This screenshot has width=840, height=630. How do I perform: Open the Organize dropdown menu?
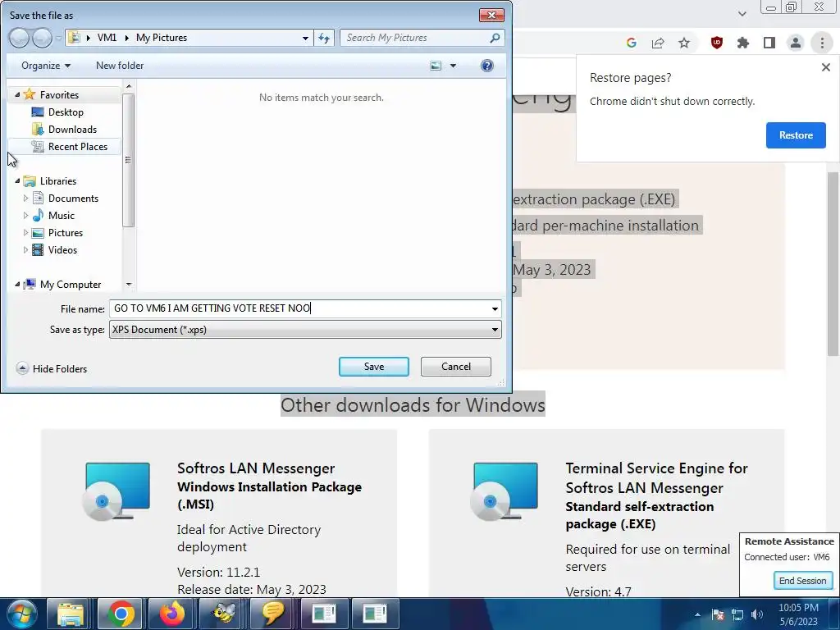pyautogui.click(x=46, y=66)
